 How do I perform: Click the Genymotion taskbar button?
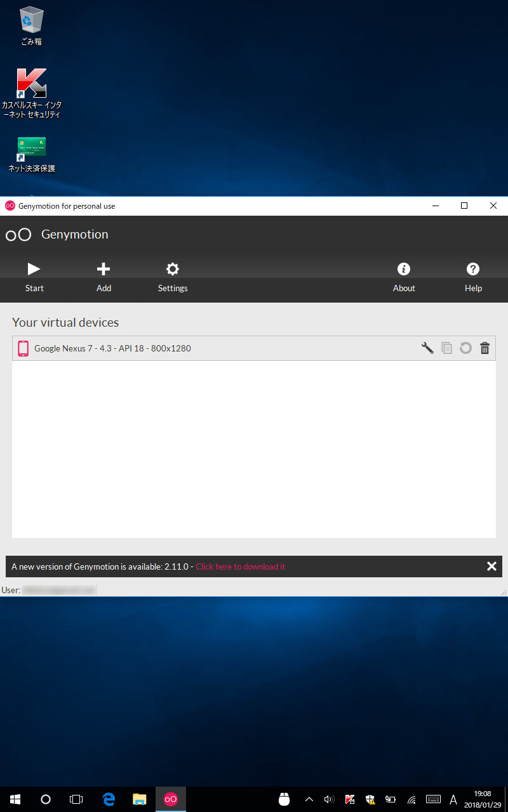point(171,799)
